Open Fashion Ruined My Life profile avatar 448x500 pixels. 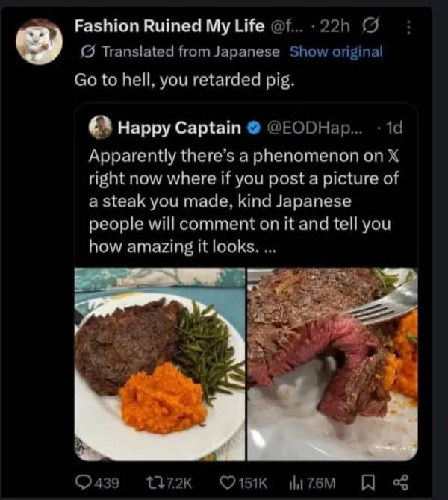tap(39, 41)
